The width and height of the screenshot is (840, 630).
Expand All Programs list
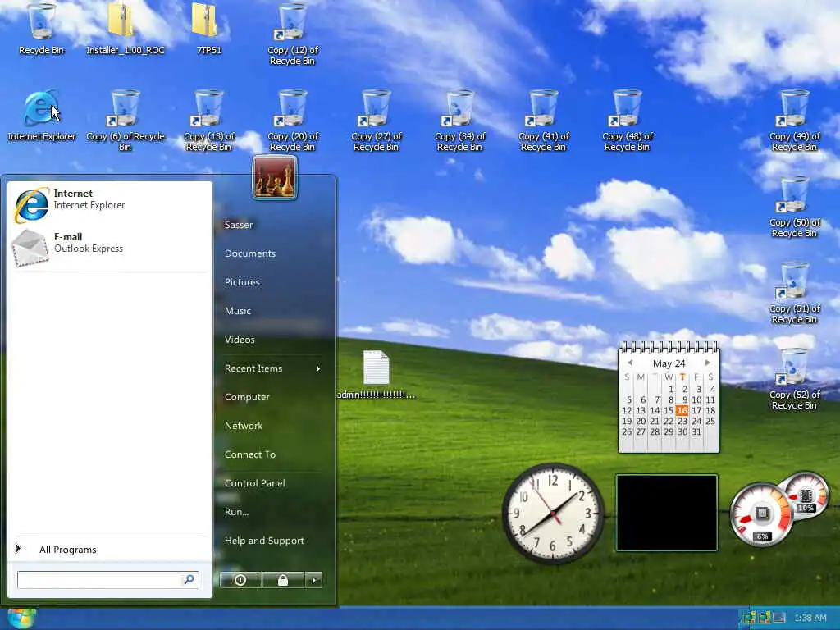(x=110, y=550)
